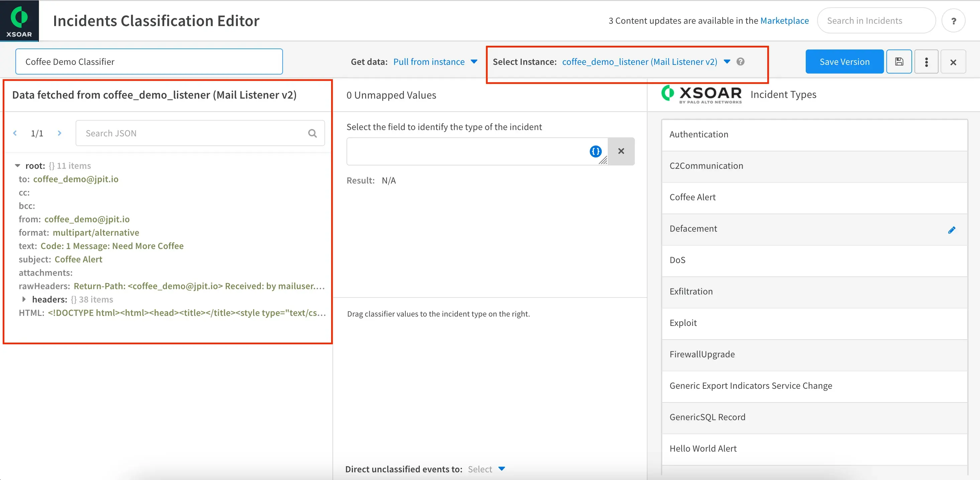Click the 'subject: Coffee Alert' JSON entry

61,259
